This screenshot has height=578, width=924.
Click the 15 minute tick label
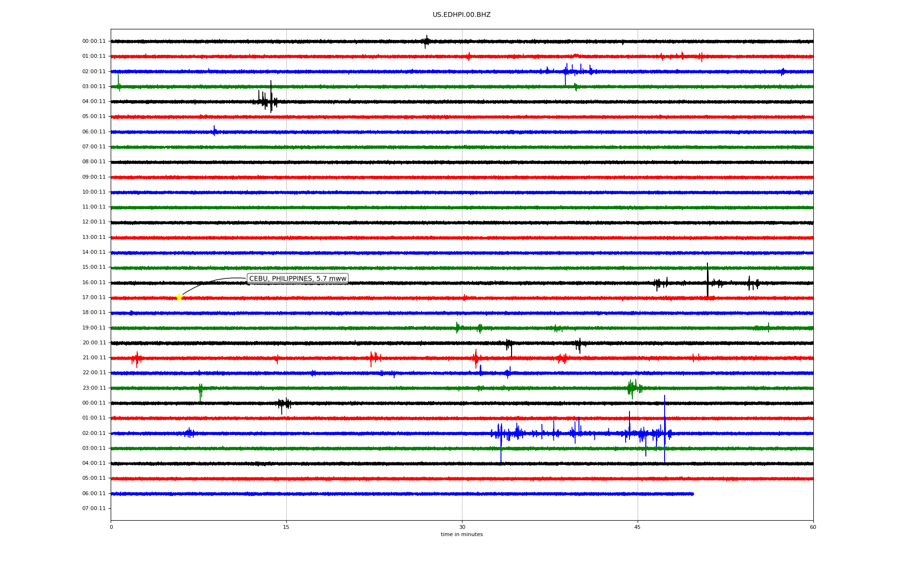click(286, 527)
